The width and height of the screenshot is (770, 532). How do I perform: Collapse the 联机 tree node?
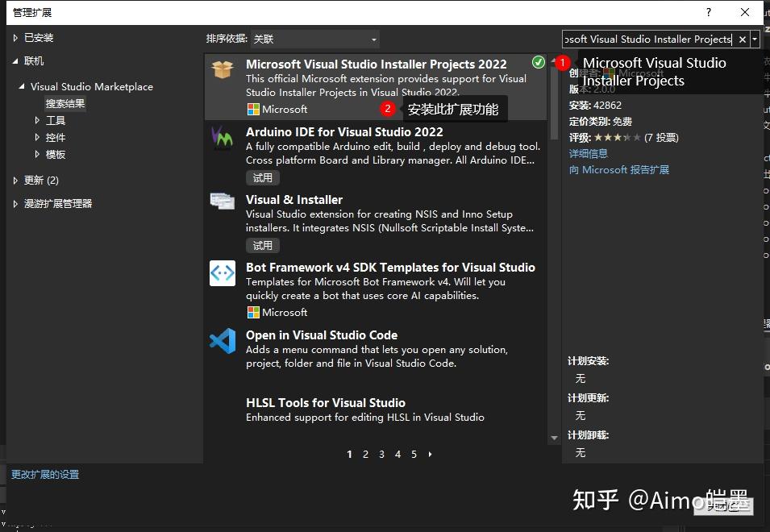pos(15,60)
